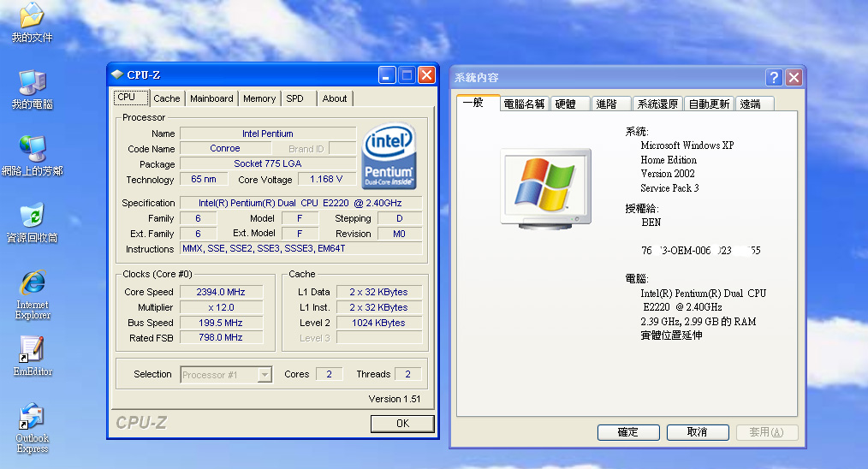Switch to the 電腦名稱 tab

(x=524, y=104)
